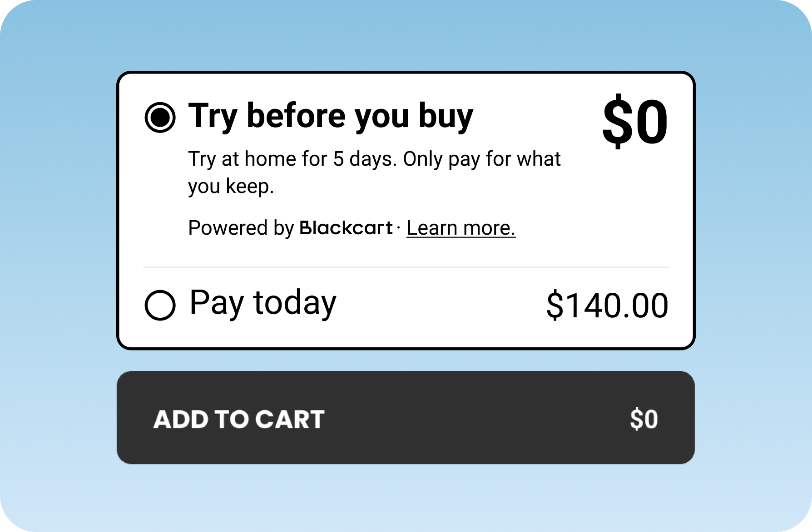
Task: Click the word "CART" on the dark button
Action: coord(290,419)
